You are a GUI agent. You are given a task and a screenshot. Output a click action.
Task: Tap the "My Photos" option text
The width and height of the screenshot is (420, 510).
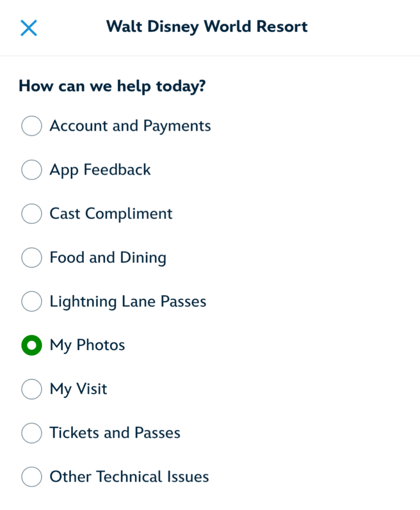click(x=87, y=345)
